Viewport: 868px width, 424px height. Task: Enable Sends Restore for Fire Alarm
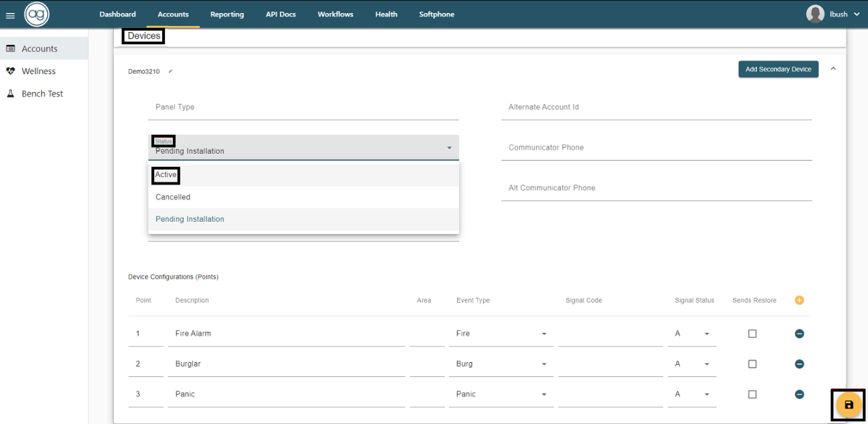point(752,333)
